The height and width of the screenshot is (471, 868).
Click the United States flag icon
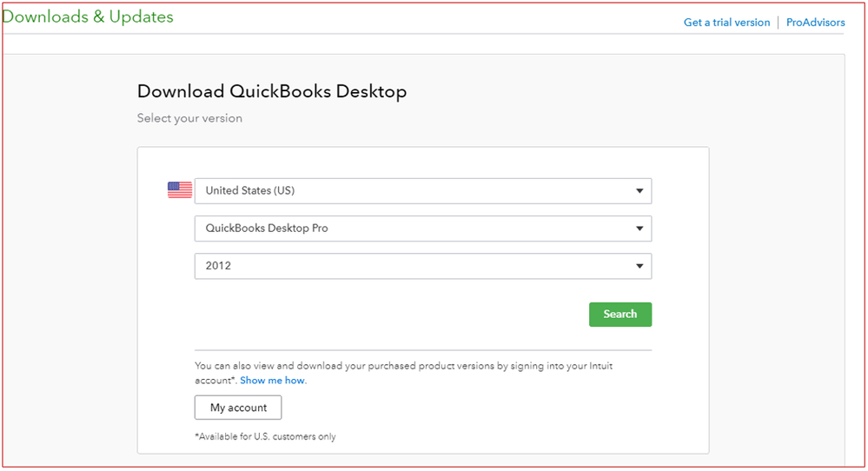point(180,189)
